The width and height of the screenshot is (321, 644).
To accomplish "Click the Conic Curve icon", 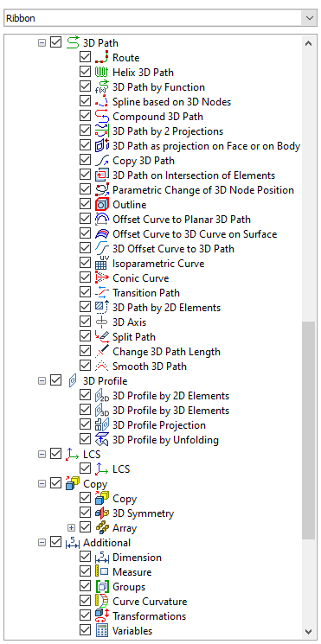I will coord(101,278).
